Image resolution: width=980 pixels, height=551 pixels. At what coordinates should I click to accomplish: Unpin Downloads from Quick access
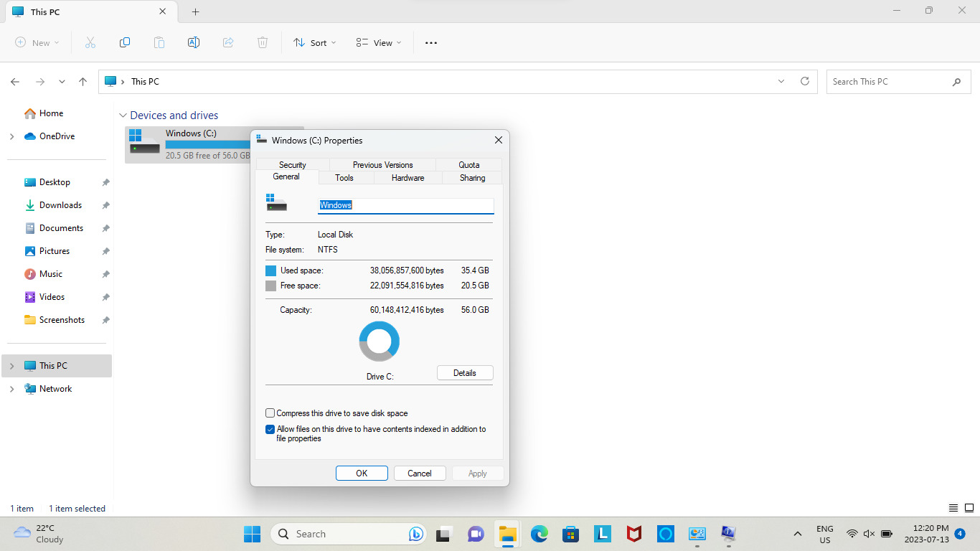tap(105, 205)
